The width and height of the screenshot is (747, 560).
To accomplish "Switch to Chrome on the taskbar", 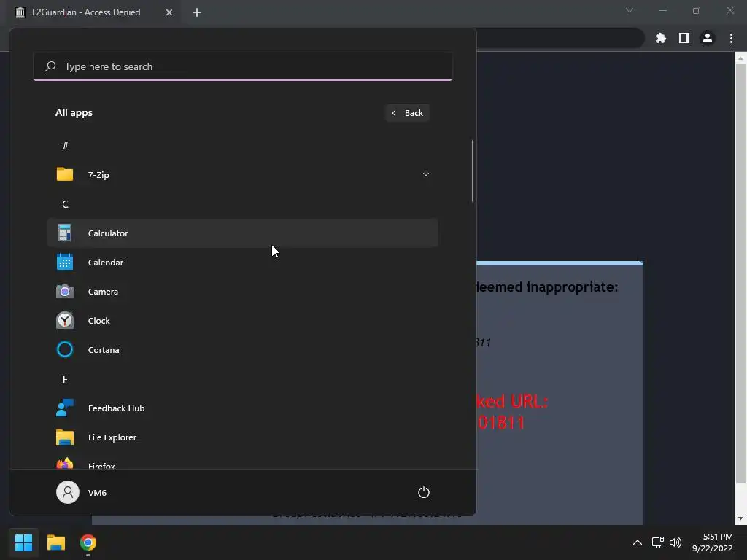I will click(88, 542).
